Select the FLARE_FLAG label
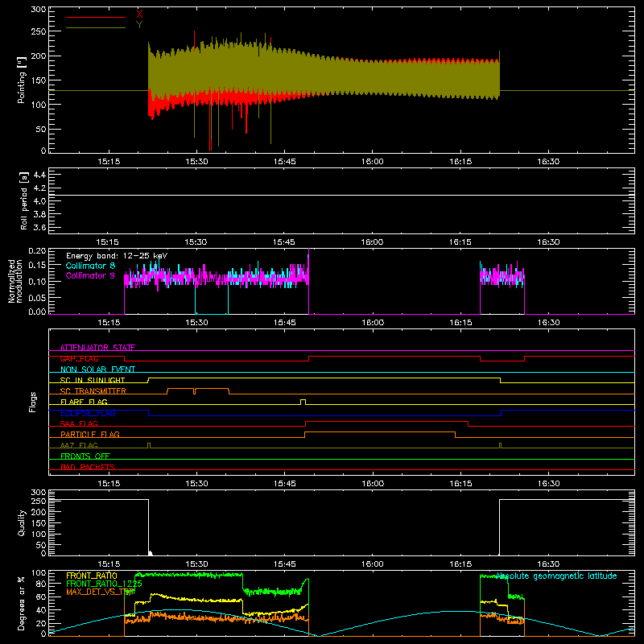The image size is (644, 644). [84, 402]
